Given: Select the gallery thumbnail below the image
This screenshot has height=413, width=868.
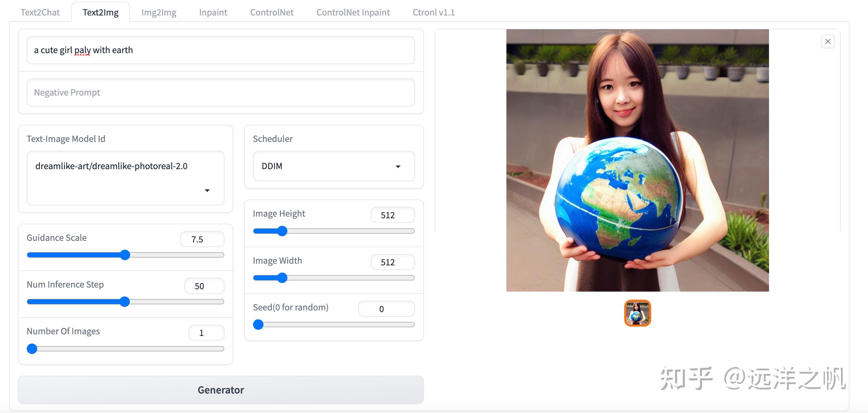Looking at the screenshot, I should tap(637, 313).
